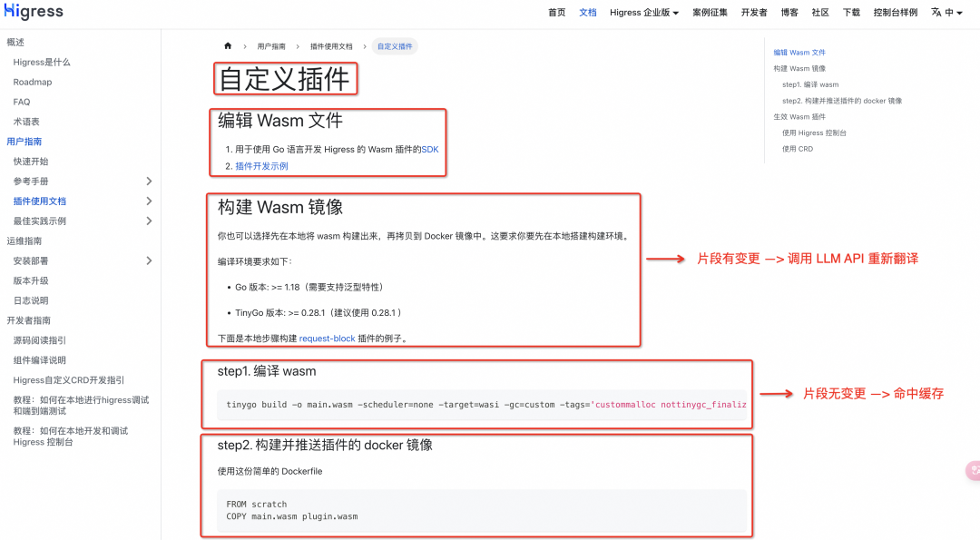The height and width of the screenshot is (540, 980).
Task: Jump to 构建 Wasm 镜像 in table of contents
Action: tap(799, 69)
